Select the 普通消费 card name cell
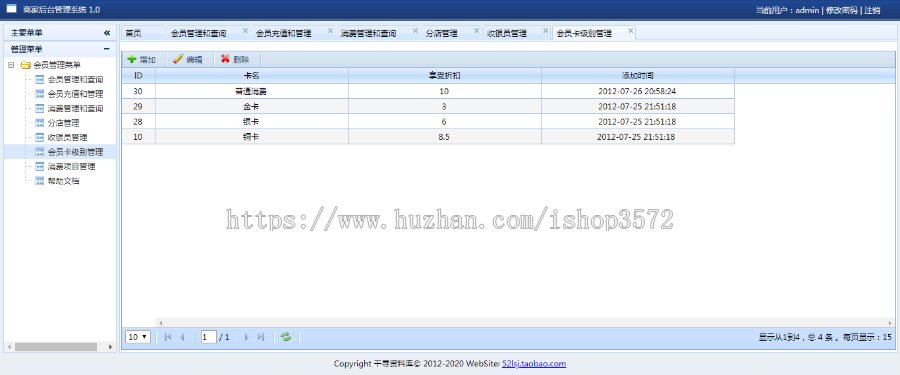Screen dimensions: 900x375 (x=252, y=91)
